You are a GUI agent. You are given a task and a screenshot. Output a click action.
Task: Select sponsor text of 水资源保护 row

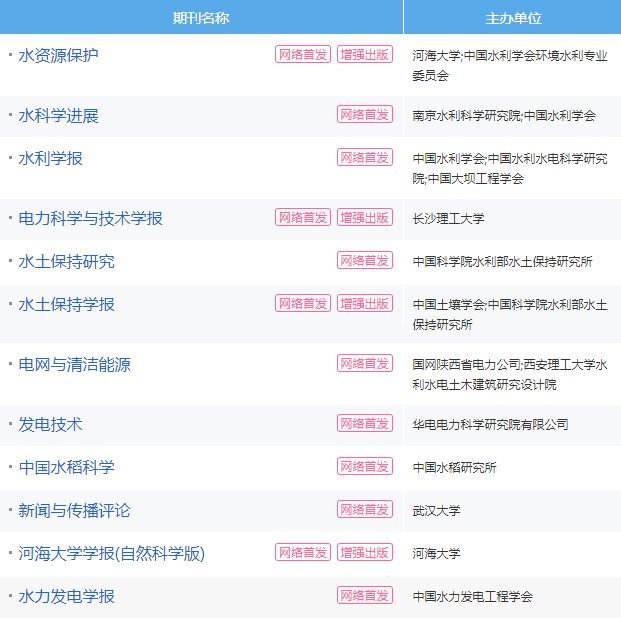click(510, 65)
